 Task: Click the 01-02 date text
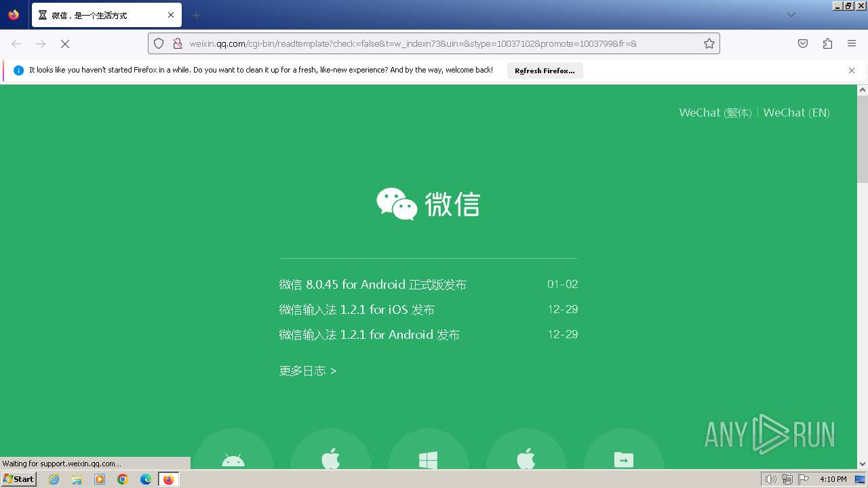[563, 284]
